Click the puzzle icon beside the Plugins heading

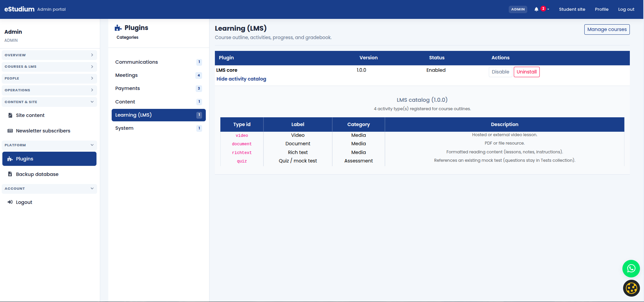[118, 28]
